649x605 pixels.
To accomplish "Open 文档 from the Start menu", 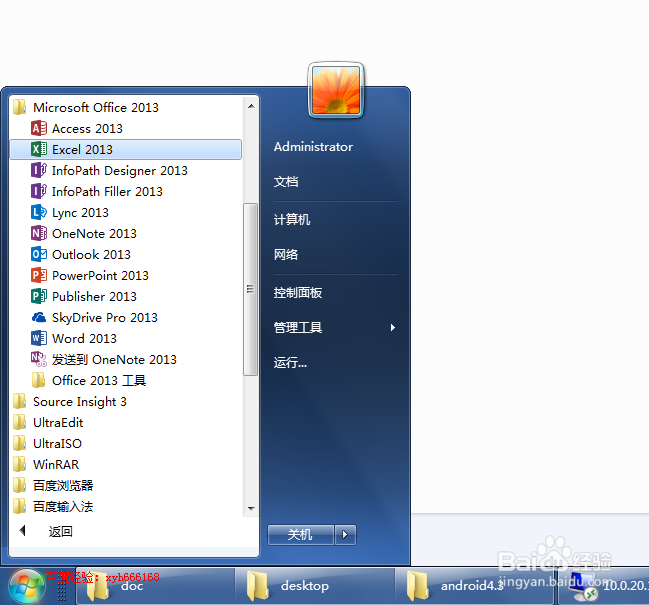I will click(286, 182).
